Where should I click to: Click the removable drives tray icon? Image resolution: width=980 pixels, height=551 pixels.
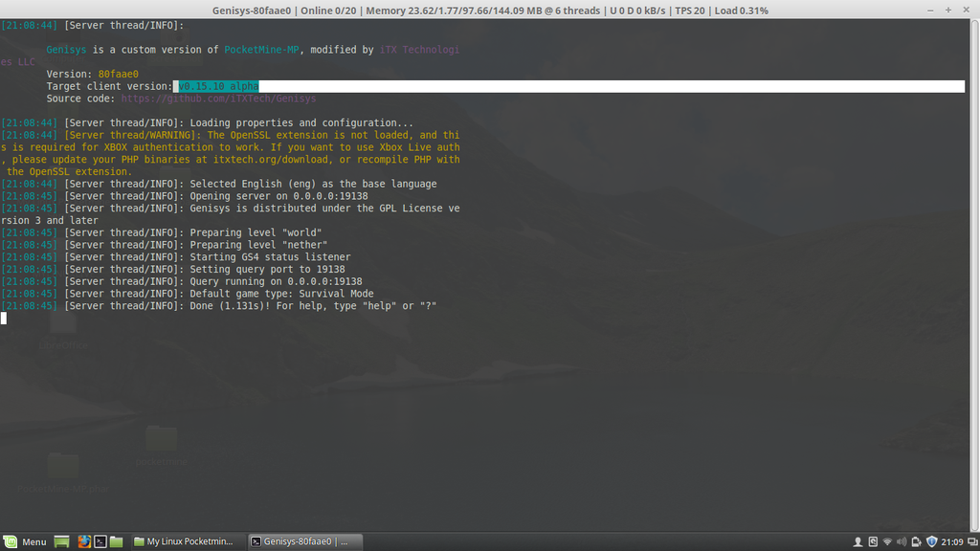coord(872,541)
